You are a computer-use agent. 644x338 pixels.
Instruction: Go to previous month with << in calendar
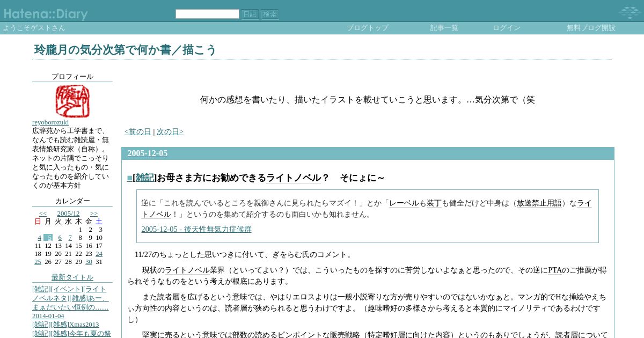pos(43,214)
